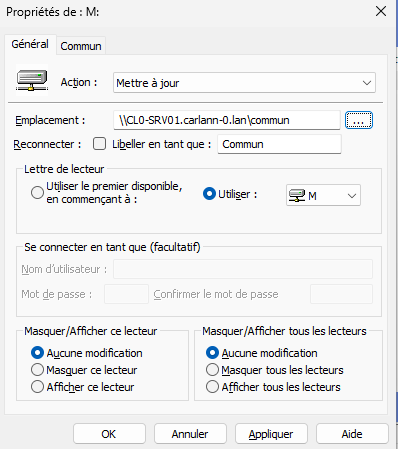This screenshot has height=449, width=398.
Task: Select Masquer ce lecteur option
Action: 37,370
